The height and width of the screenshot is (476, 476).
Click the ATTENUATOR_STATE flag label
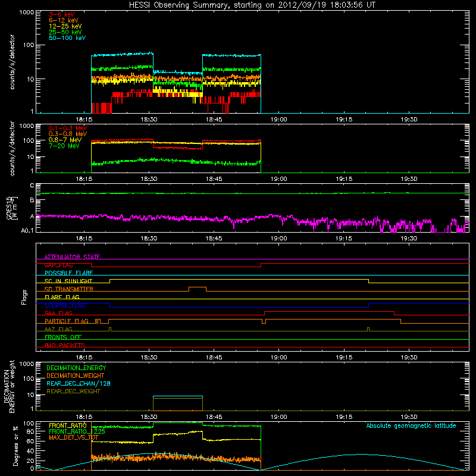tap(72, 257)
